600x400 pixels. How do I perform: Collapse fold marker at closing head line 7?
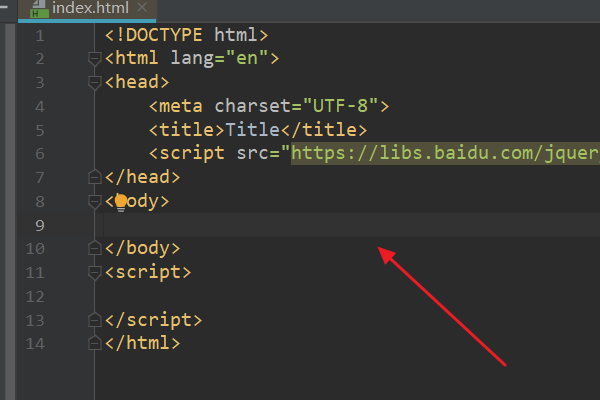(x=94, y=177)
